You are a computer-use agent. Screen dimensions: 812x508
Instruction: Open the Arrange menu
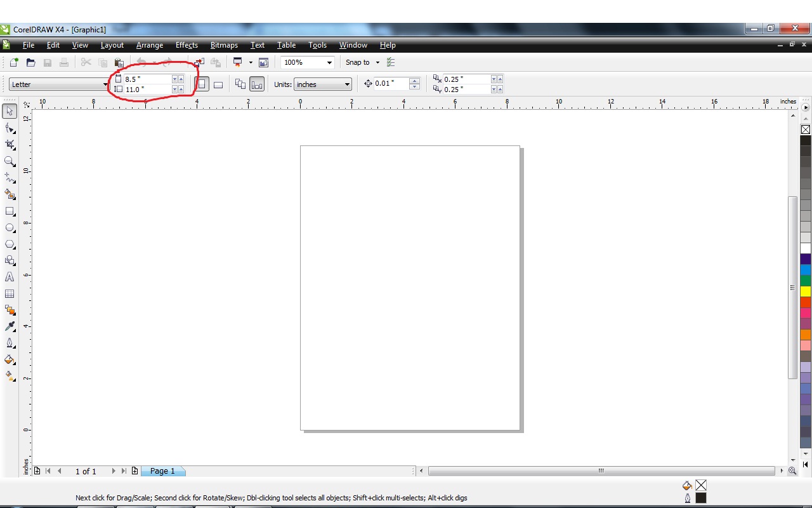pyautogui.click(x=150, y=45)
